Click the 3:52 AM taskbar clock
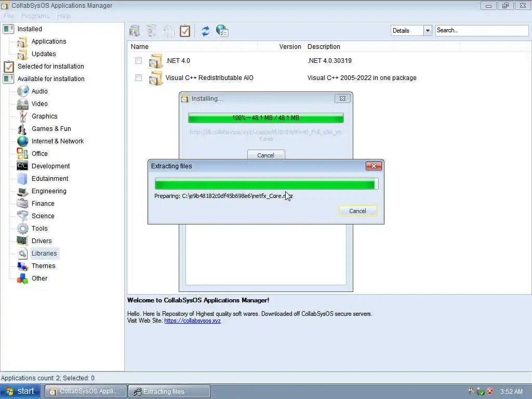The image size is (532, 399). [x=511, y=392]
